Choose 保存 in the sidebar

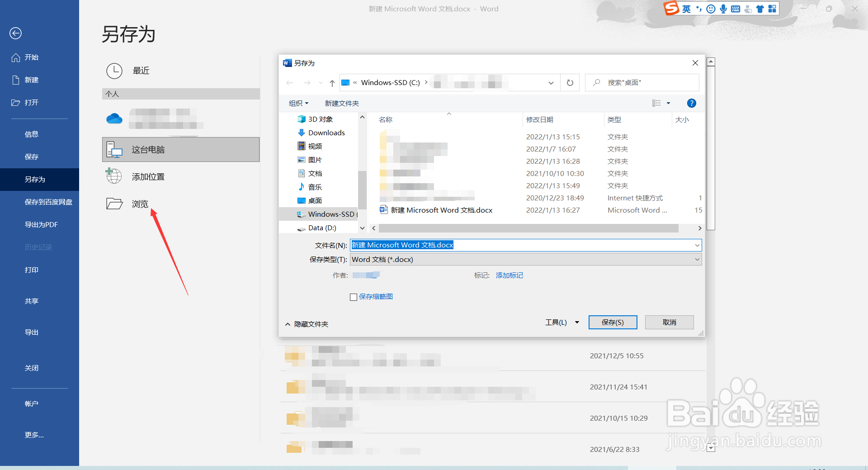(32, 157)
